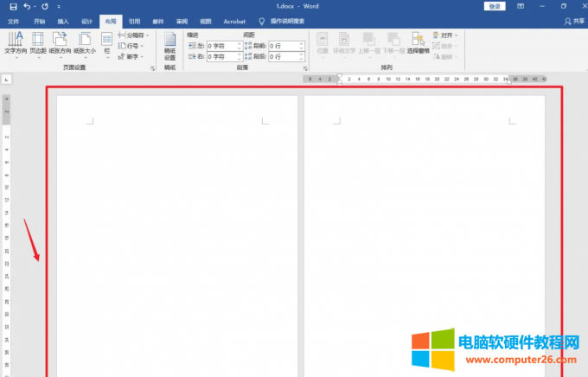This screenshot has width=588, height=377.
Task: Open the 纸张方向 orientation tool
Action: pos(60,45)
